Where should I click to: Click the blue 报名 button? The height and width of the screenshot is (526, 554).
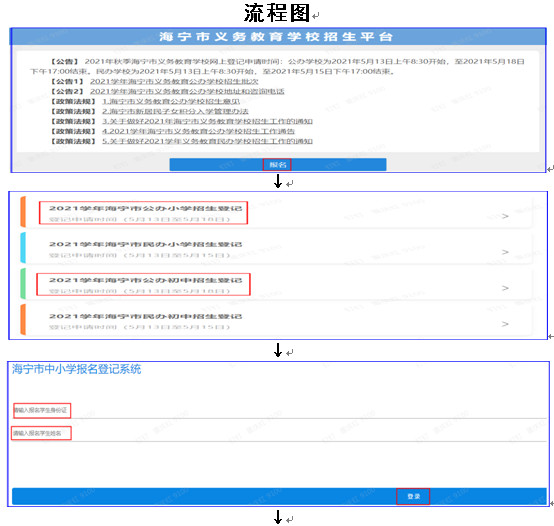[278, 165]
